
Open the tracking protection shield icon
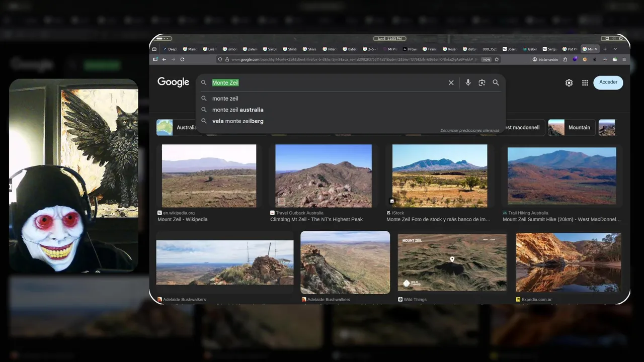220,59
